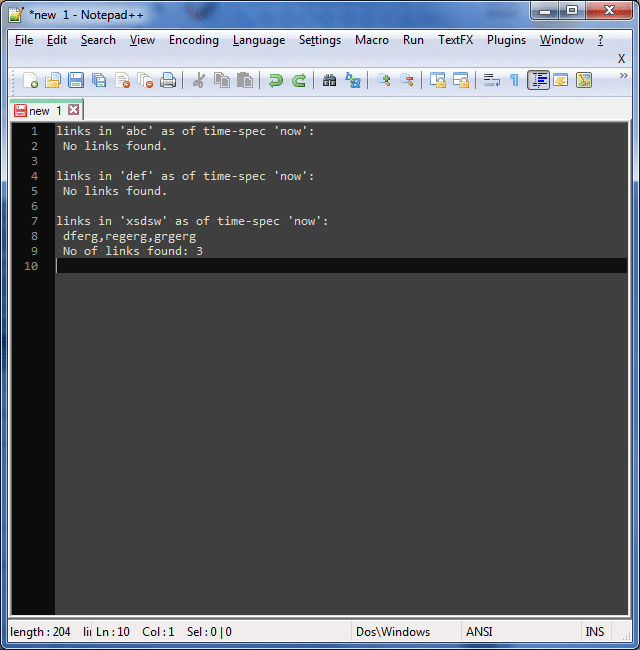Click line number 7 in the margin
The image size is (640, 650).
tap(34, 221)
